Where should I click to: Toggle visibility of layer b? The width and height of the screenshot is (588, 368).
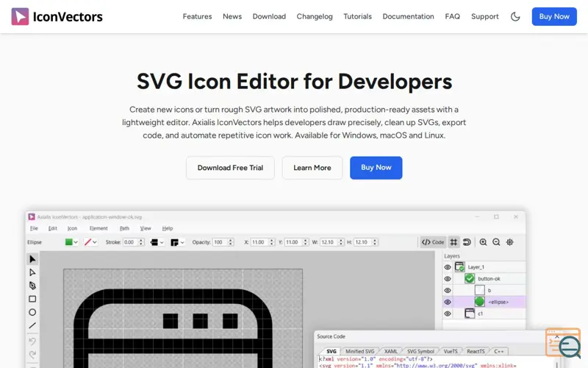pyautogui.click(x=448, y=291)
